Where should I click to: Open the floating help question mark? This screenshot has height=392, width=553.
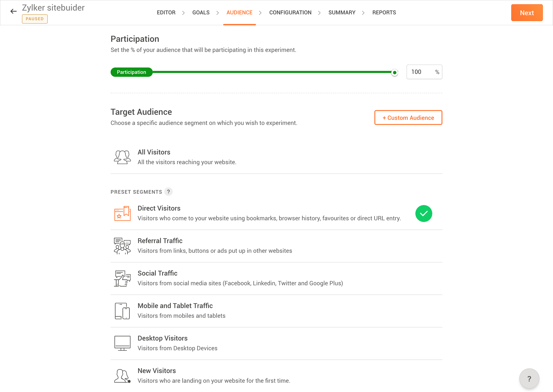pos(529,378)
